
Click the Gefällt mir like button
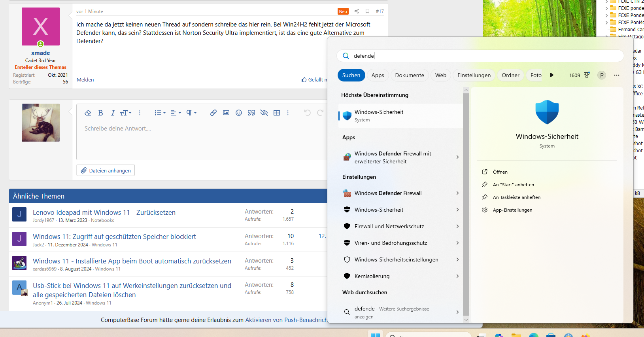[x=315, y=80]
